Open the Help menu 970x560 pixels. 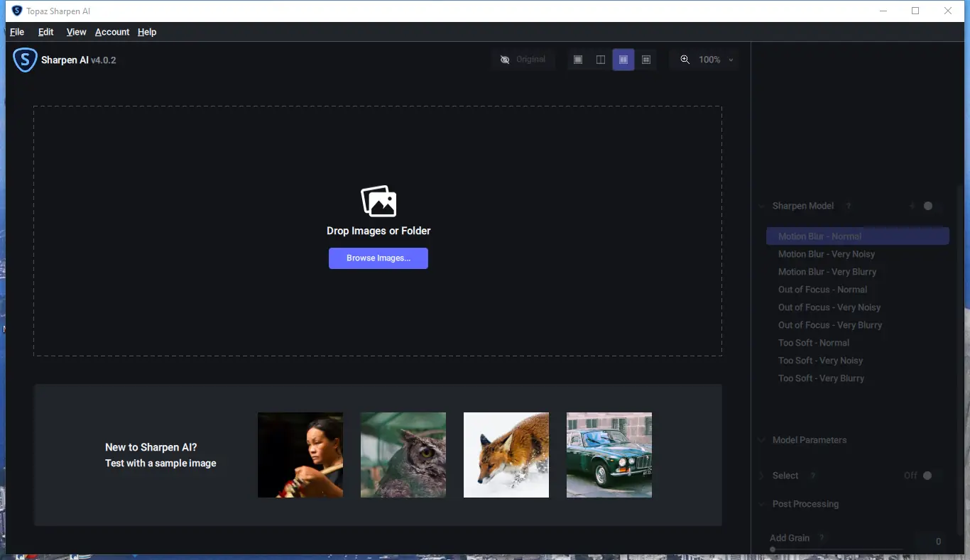click(x=147, y=32)
